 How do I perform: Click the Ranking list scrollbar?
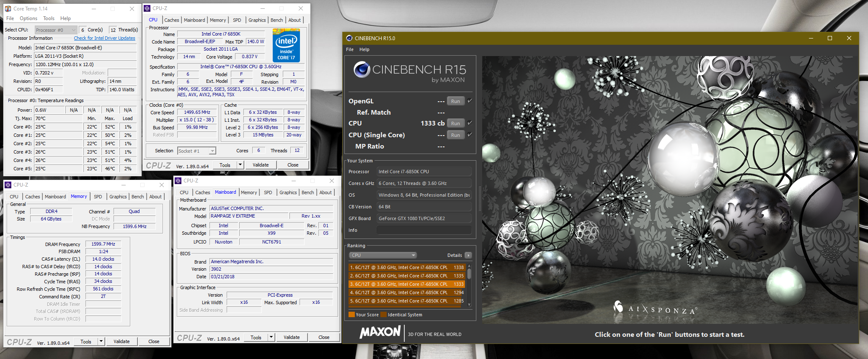pos(469,286)
